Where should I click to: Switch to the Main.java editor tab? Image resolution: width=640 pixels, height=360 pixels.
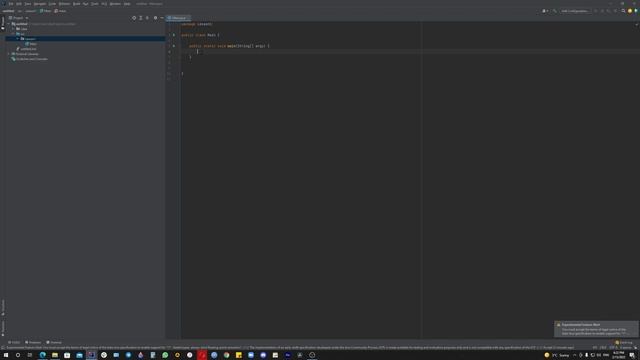pos(177,18)
